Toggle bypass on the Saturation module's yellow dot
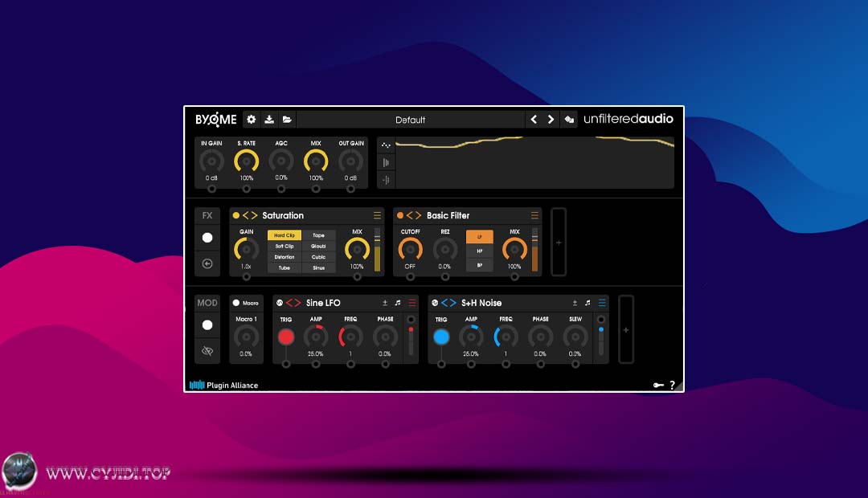This screenshot has width=868, height=498. tap(235, 215)
